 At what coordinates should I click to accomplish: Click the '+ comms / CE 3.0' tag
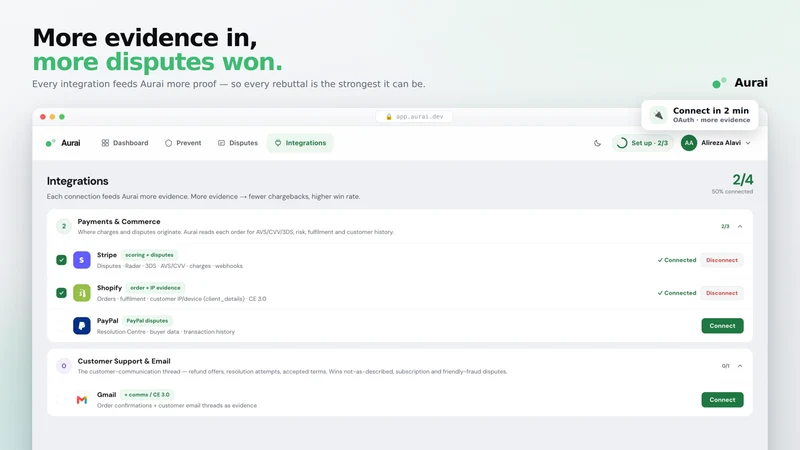(x=147, y=394)
